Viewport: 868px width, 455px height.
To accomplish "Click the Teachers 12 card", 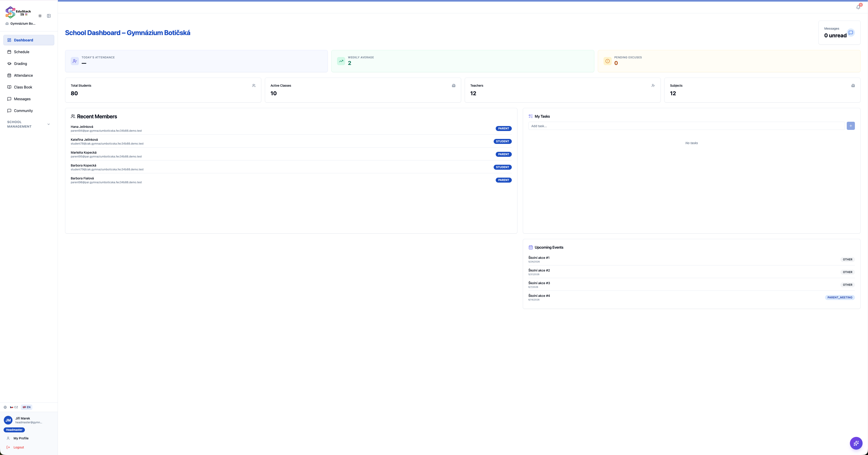I will click(562, 90).
